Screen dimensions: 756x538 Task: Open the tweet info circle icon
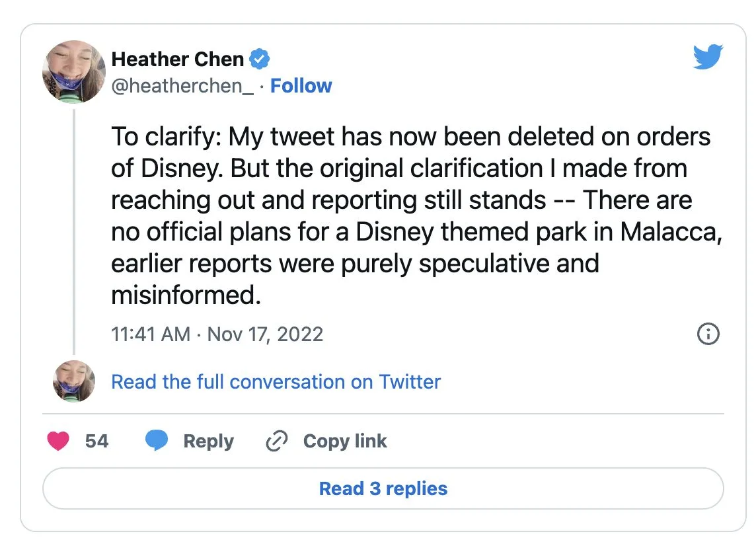[708, 334]
